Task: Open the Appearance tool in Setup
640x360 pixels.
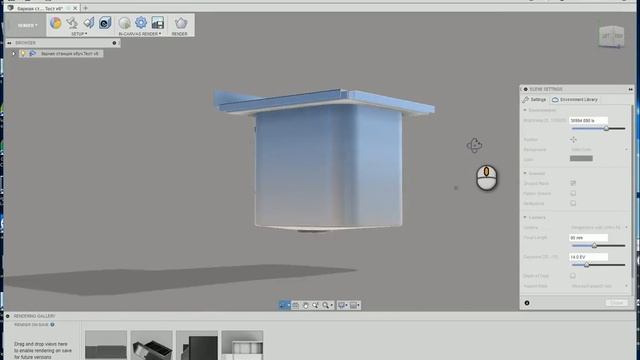Action: point(56,23)
